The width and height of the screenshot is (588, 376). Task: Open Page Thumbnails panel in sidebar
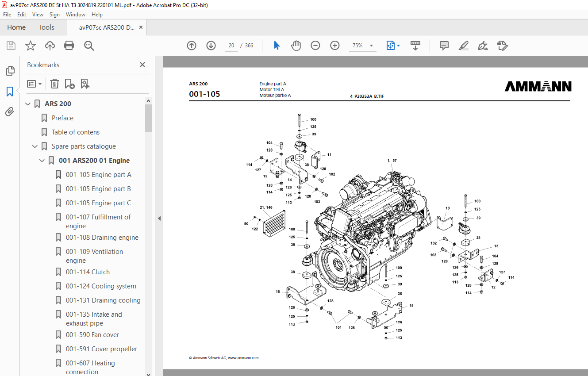[x=10, y=70]
